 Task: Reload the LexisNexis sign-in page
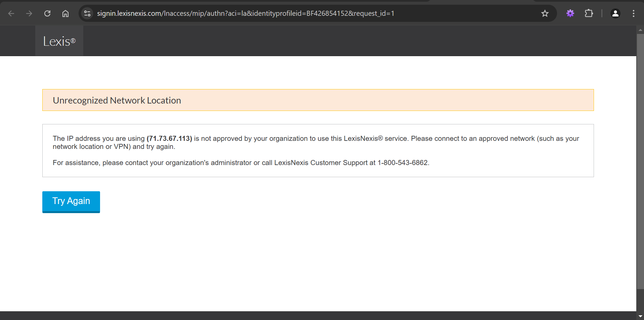point(47,13)
